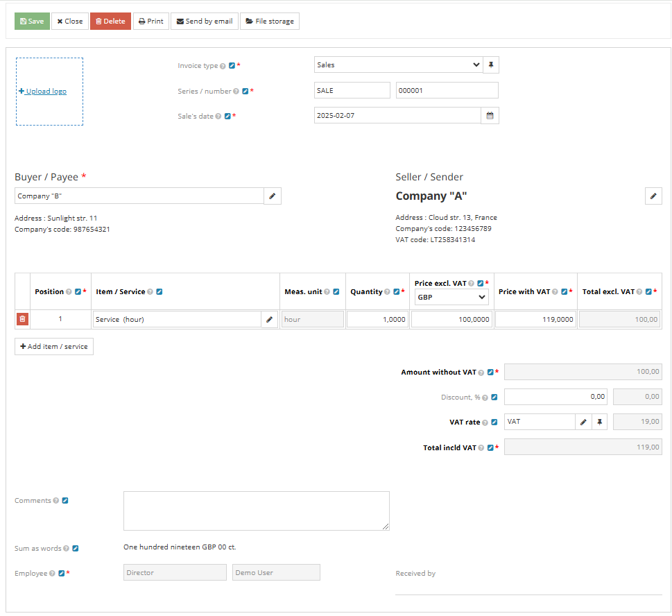The height and width of the screenshot is (616, 672).
Task: Edit the Service (hour) item with pencil icon
Action: 269,319
